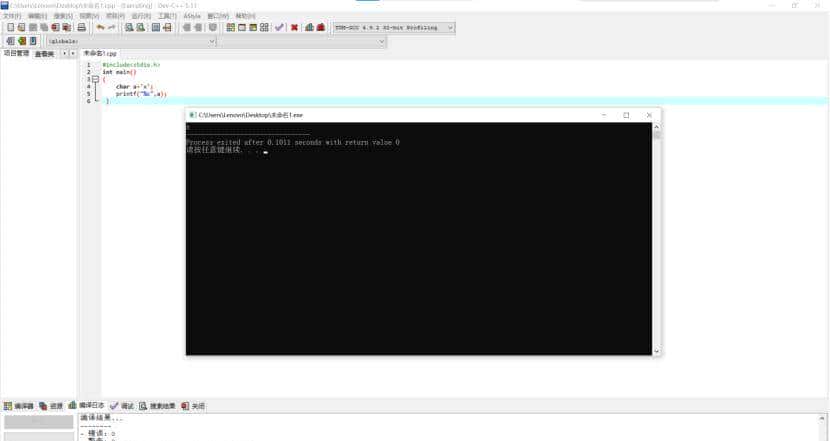Click the console window title bar icon

(193, 115)
